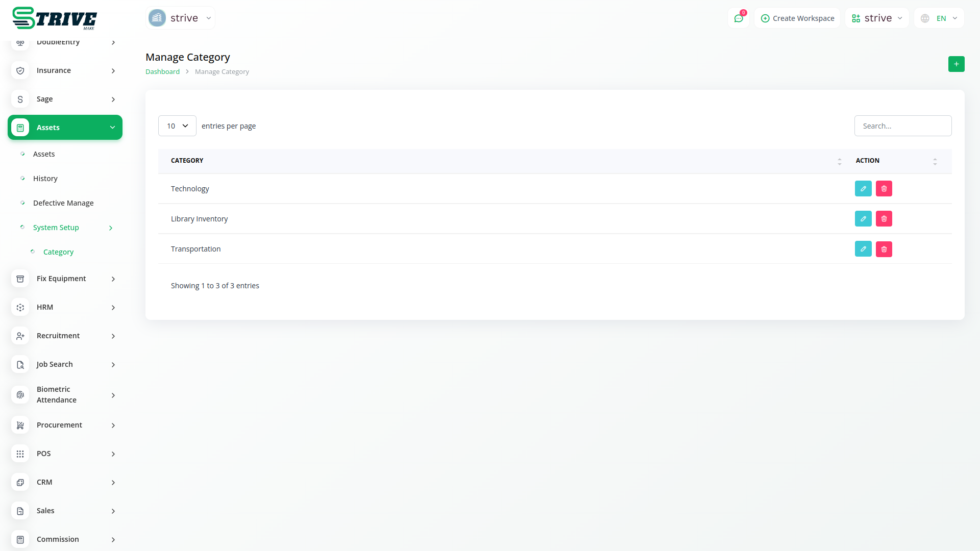Click the Procurement cart icon
The image size is (980, 551).
point(20,425)
